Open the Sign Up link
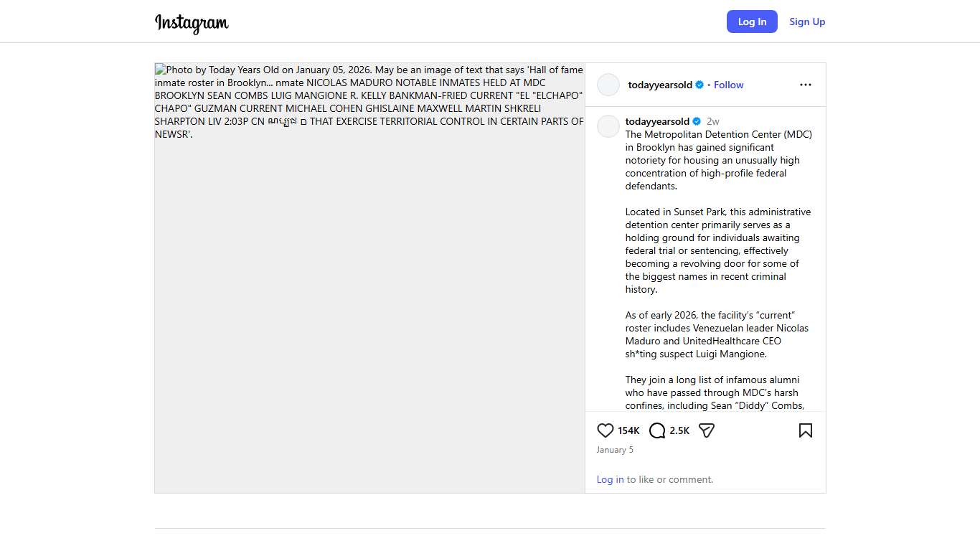Screen dimensions: 980x551 pos(807,22)
